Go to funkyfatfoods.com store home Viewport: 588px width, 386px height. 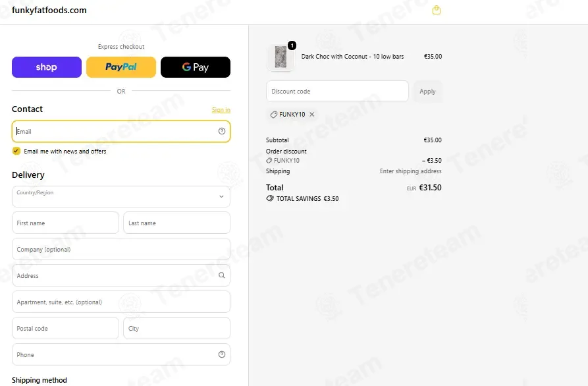[x=49, y=10]
